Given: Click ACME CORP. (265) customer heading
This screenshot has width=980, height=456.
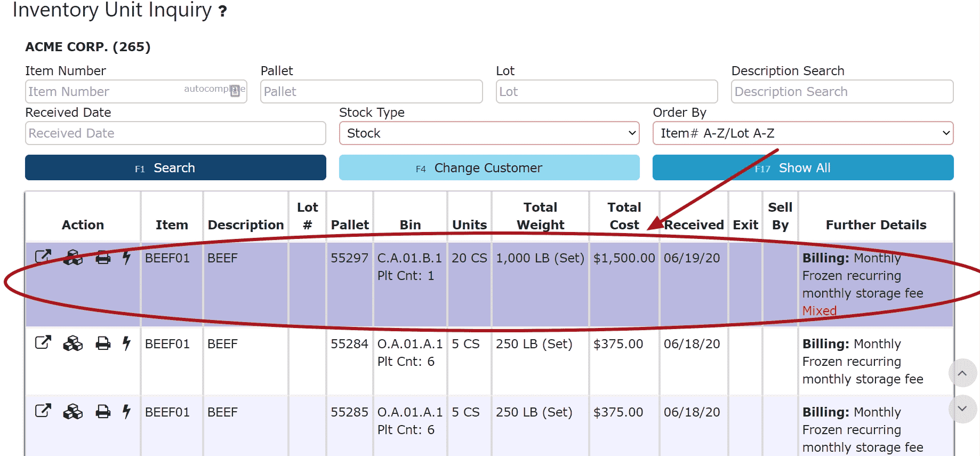Looking at the screenshot, I should 88,47.
